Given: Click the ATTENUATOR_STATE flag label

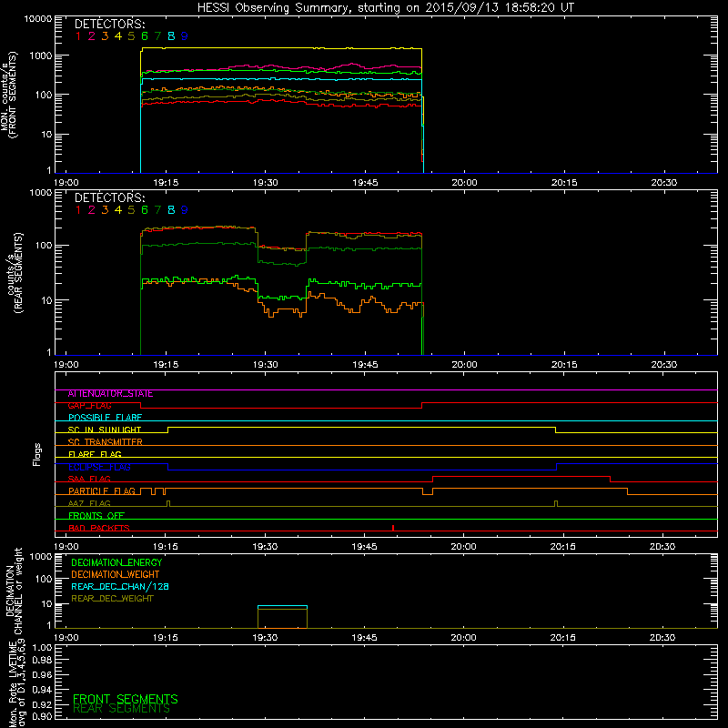Looking at the screenshot, I should click(110, 394).
